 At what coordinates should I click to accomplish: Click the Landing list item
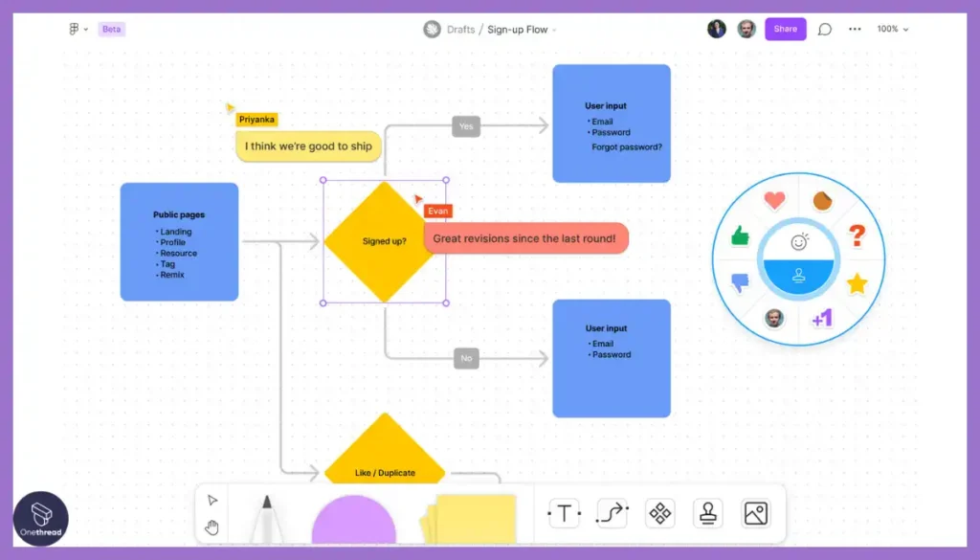coord(176,232)
